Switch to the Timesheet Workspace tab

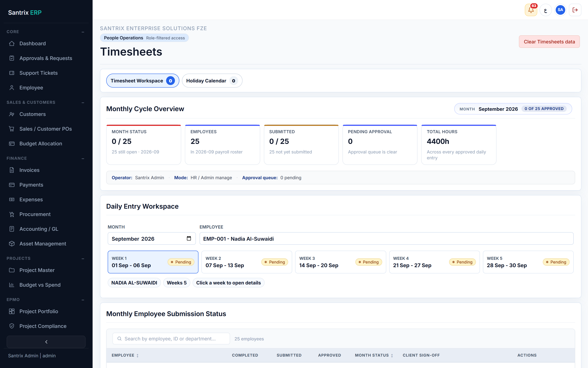[x=143, y=81]
